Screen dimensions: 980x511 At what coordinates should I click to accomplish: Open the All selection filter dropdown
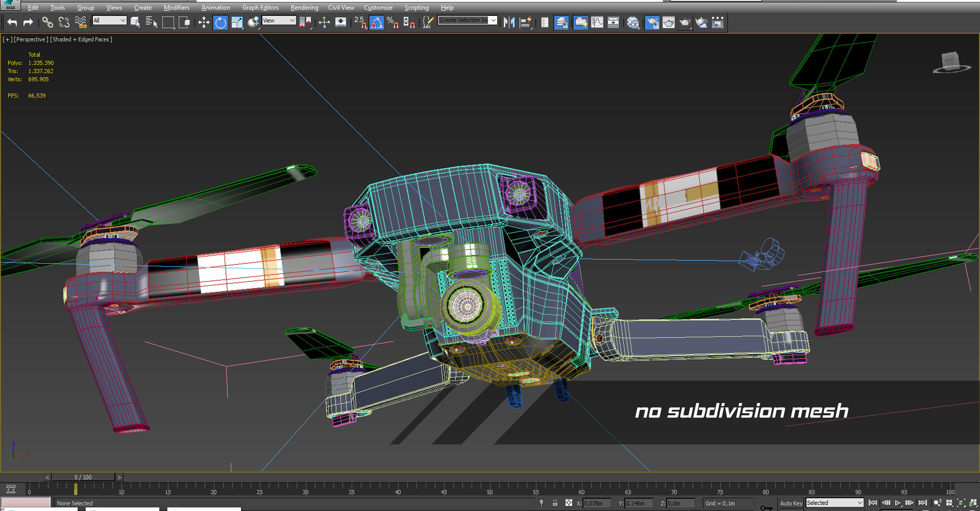pyautogui.click(x=110, y=20)
